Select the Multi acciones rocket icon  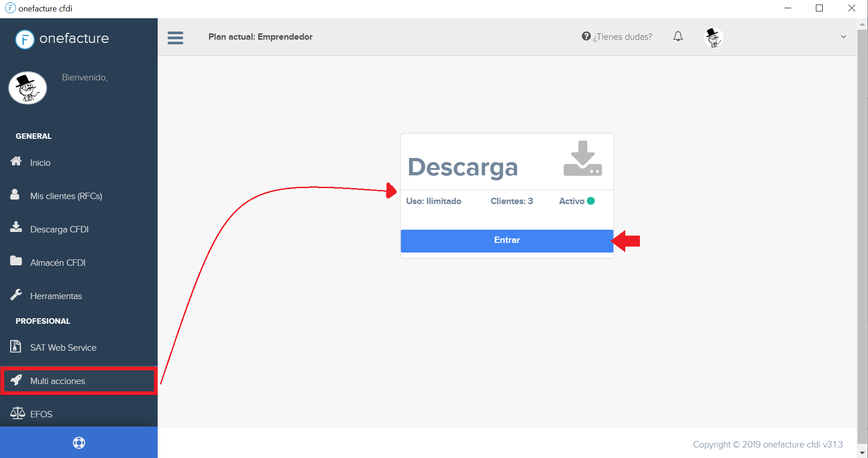coord(16,380)
